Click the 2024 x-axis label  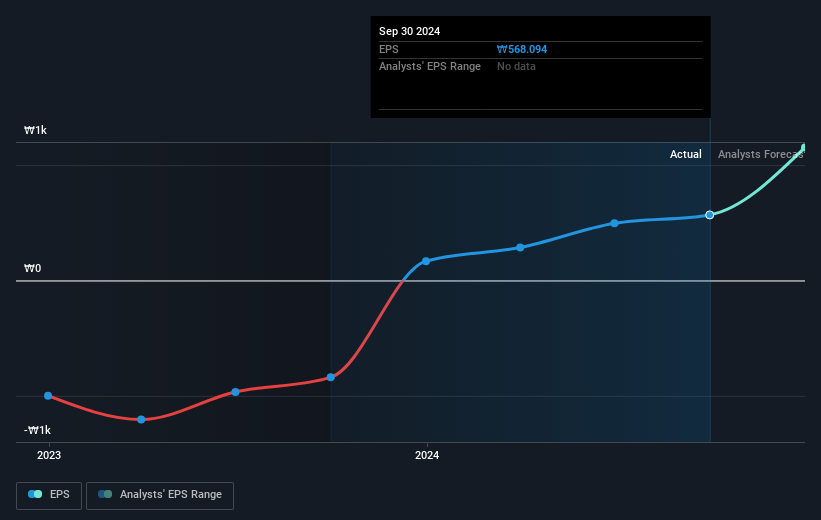(427, 455)
